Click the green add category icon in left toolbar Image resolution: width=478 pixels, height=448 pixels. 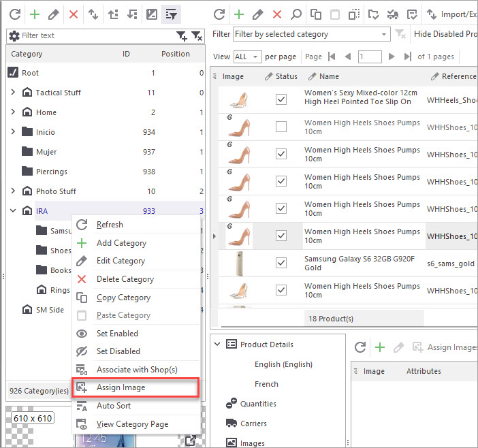pyautogui.click(x=34, y=14)
